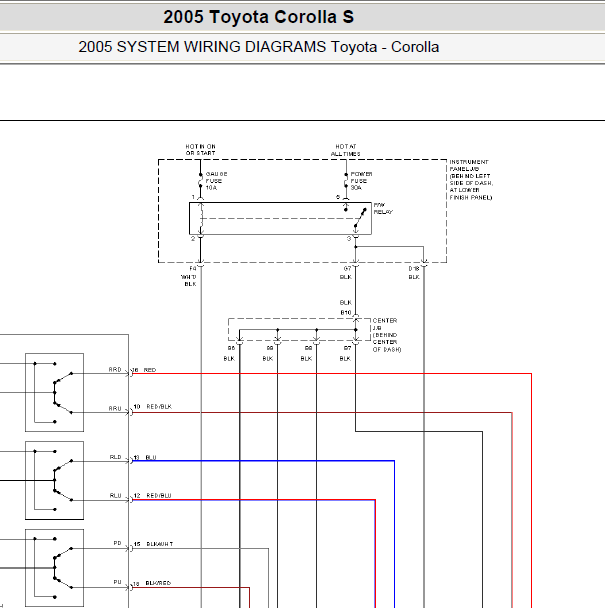605x608 pixels.
Task: Click the "HOT IN ON OR START" label
Action: 201,150
